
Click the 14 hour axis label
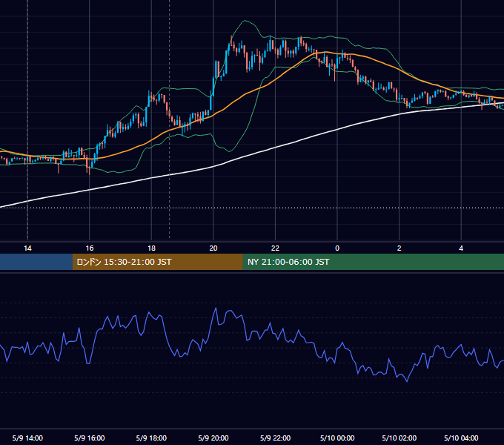(x=27, y=248)
